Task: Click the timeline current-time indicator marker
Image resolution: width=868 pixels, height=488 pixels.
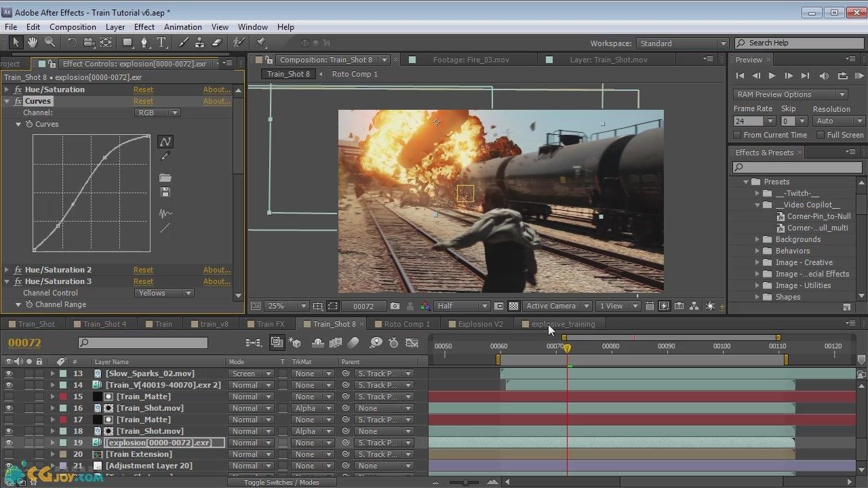Action: coord(568,348)
